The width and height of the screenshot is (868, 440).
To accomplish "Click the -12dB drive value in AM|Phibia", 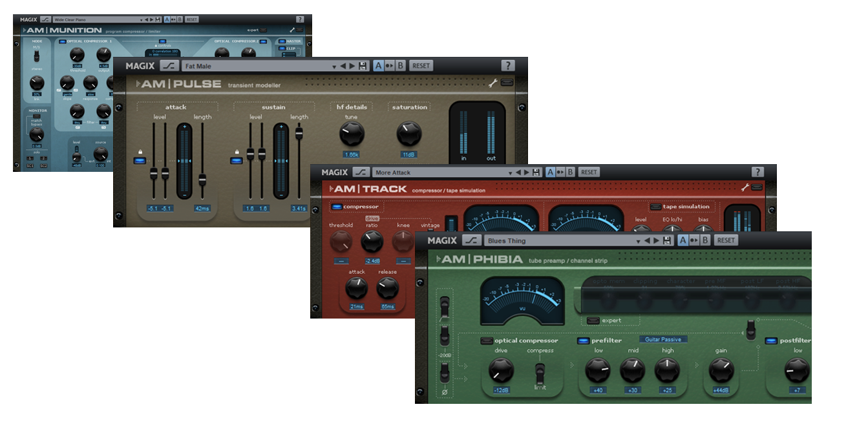I will pyautogui.click(x=501, y=390).
